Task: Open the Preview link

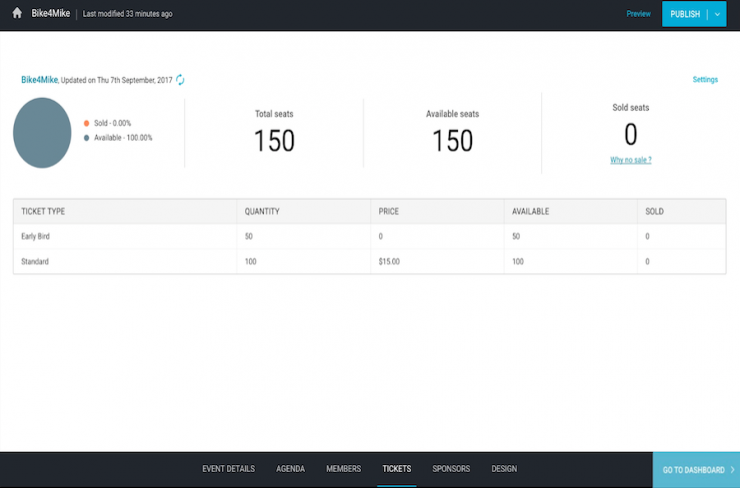Action: coord(638,14)
